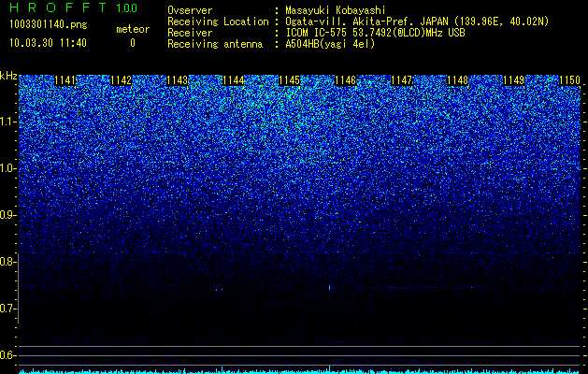
Task: Click the HROFFT title text
Action: coord(58,7)
